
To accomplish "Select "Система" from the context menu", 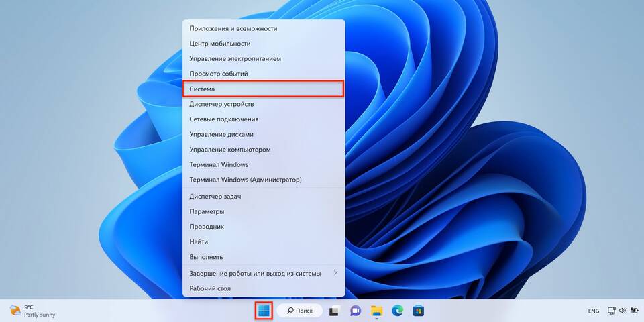I will (264, 89).
